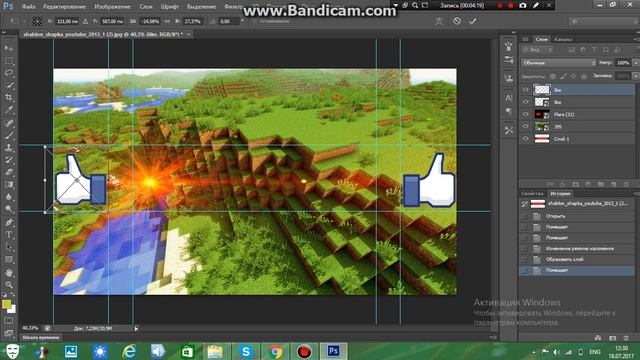Open the Character panel icon
The width and height of the screenshot is (640, 360).
pos(509,98)
